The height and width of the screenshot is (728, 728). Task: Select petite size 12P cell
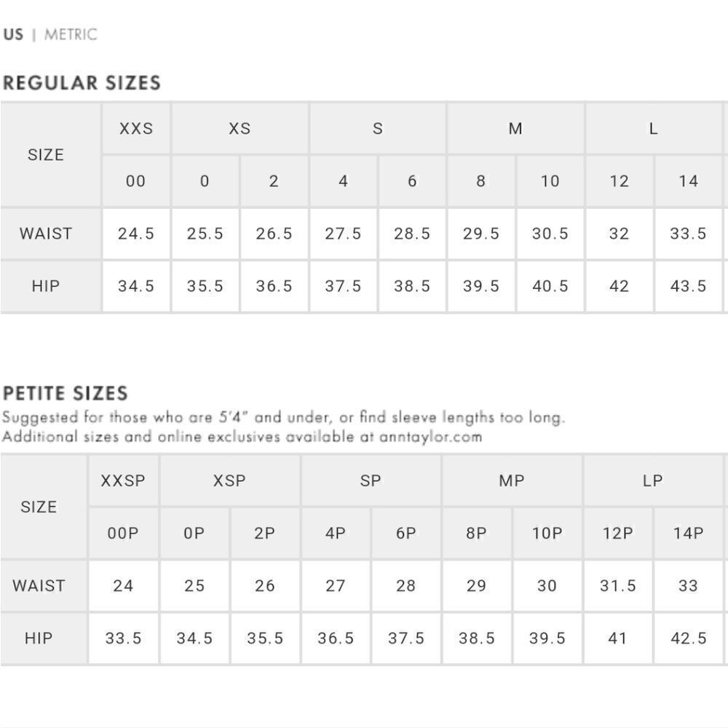coord(618,533)
